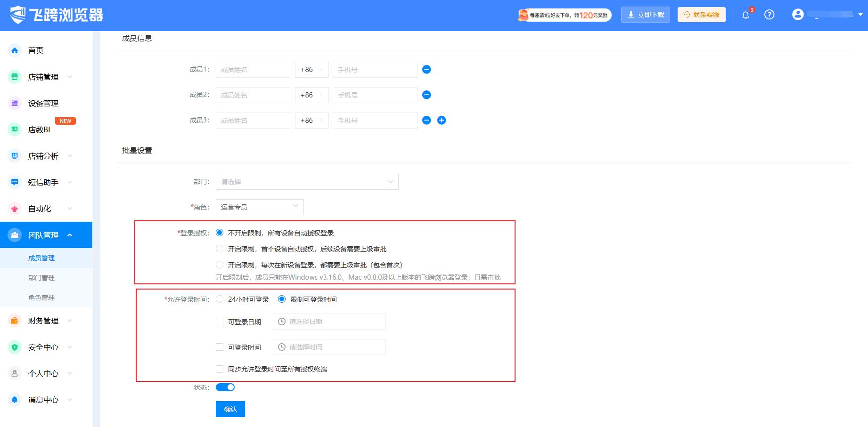Select 24小时可登录 radio option
Screen dimensions: 868x427
click(x=220, y=299)
